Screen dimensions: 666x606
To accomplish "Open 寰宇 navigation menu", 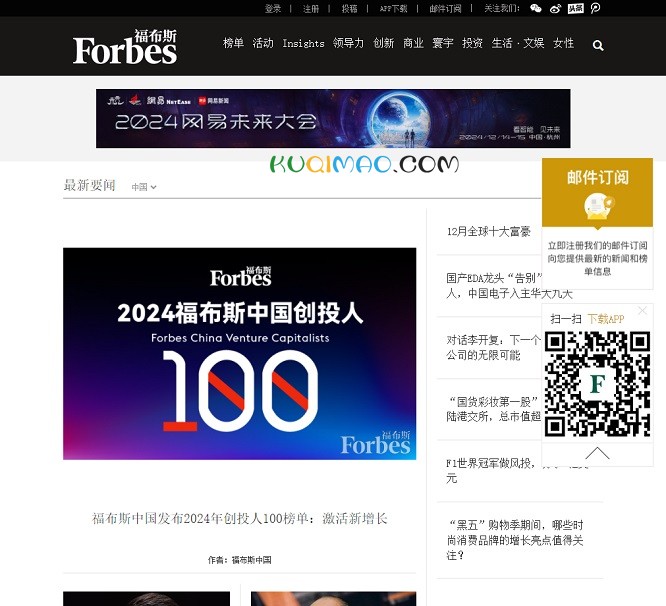I will (443, 43).
